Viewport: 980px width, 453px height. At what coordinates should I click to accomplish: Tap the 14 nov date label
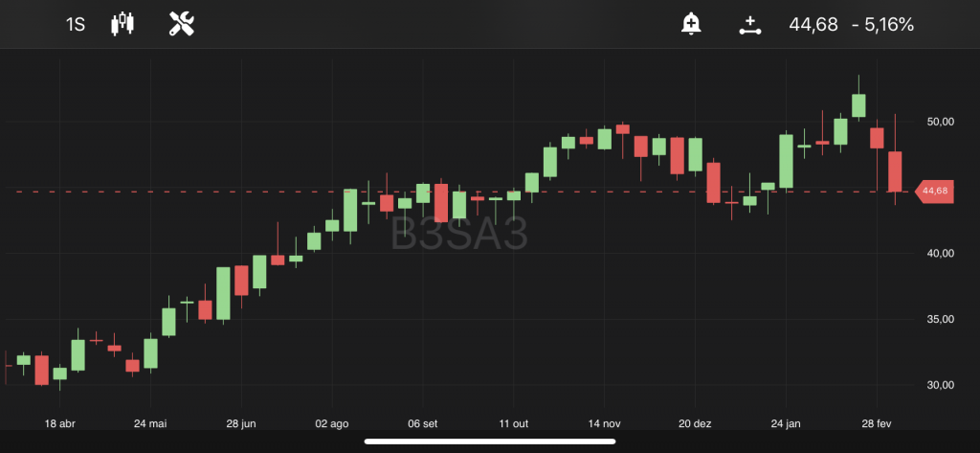pyautogui.click(x=605, y=423)
